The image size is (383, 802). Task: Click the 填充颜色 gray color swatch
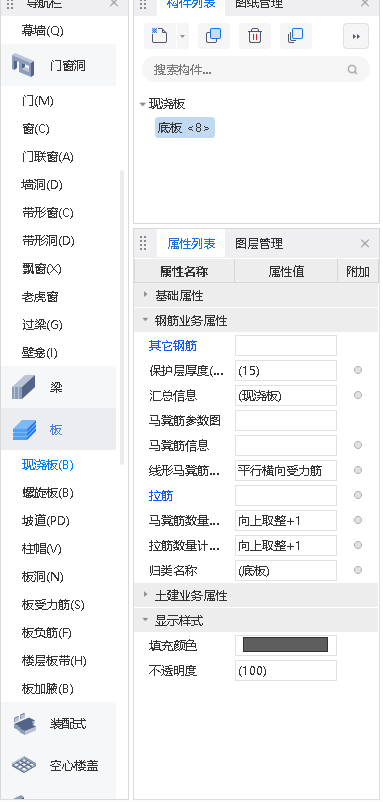coord(285,644)
